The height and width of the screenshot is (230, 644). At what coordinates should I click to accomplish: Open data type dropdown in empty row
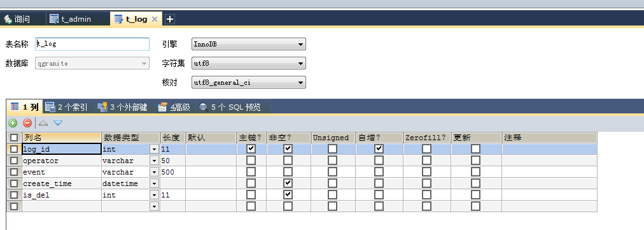tap(155, 206)
